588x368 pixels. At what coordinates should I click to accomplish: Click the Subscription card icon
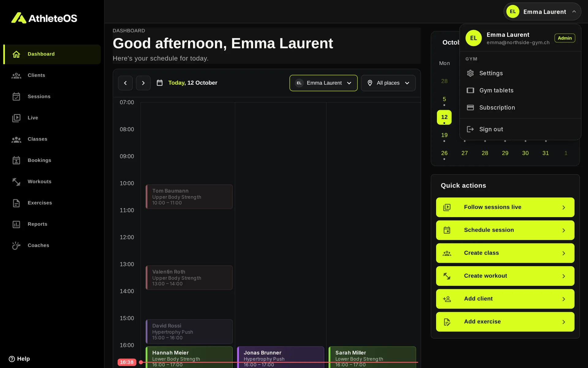click(x=470, y=108)
